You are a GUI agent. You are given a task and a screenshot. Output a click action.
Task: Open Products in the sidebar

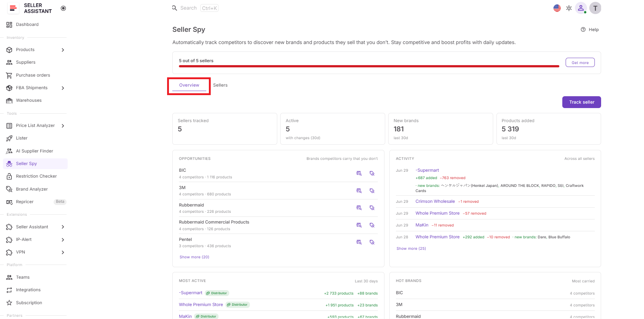pos(25,50)
